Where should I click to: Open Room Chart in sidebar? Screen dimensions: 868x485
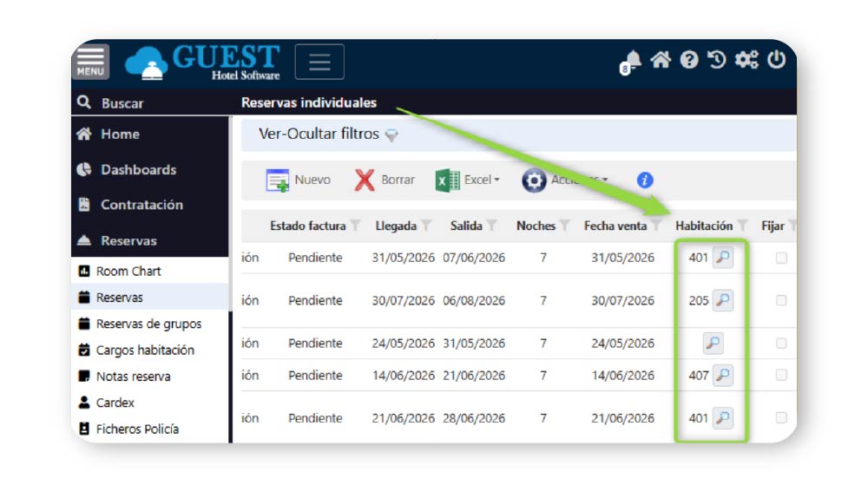pyautogui.click(x=128, y=271)
